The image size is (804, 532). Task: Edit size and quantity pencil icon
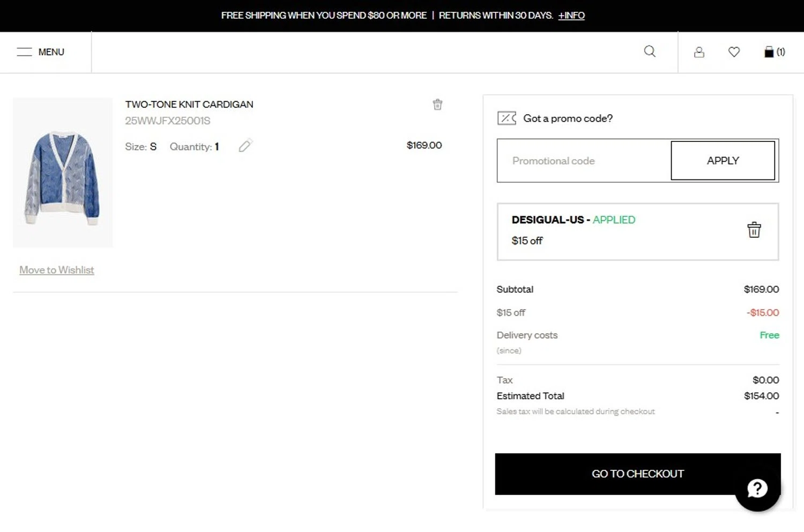[x=245, y=145]
